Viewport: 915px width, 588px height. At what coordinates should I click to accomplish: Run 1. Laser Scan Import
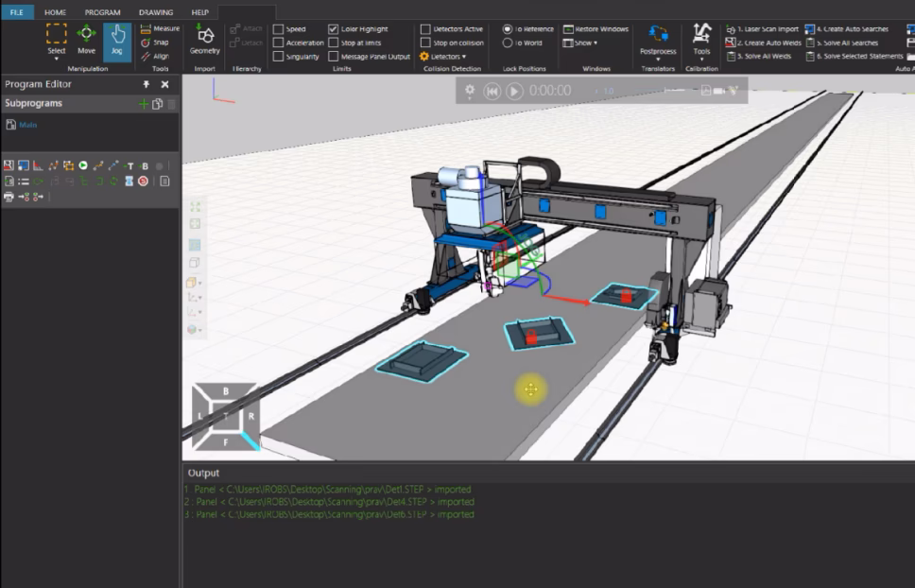[x=764, y=29]
